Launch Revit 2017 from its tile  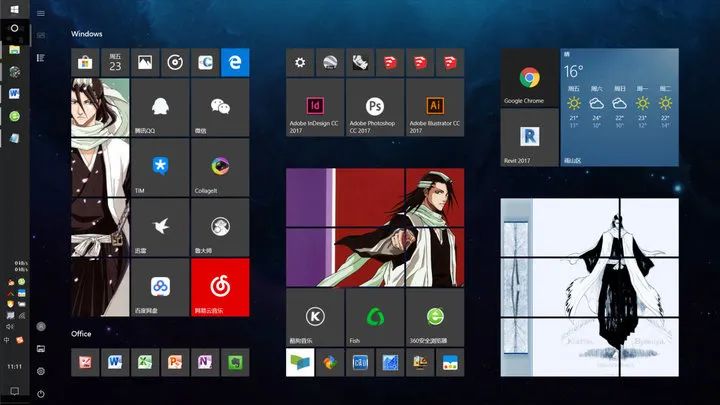(529, 138)
